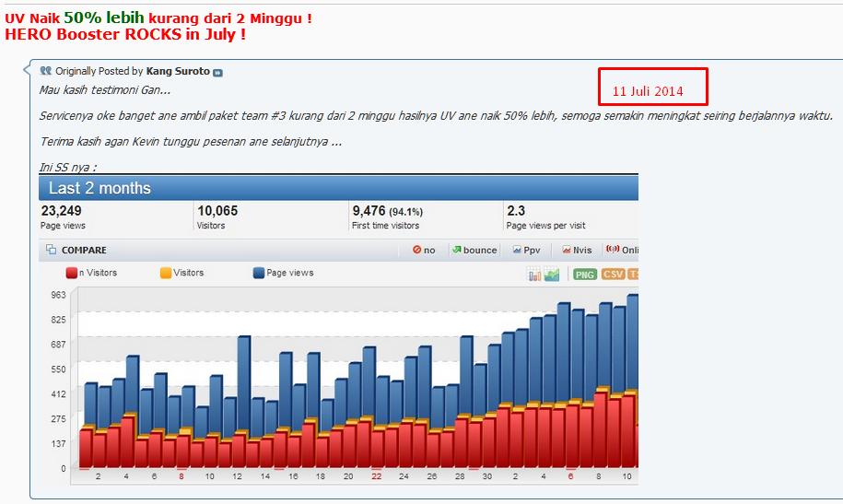Click 'Mau kasih testimoni Gan...' text
843x504 pixels.
(x=105, y=89)
